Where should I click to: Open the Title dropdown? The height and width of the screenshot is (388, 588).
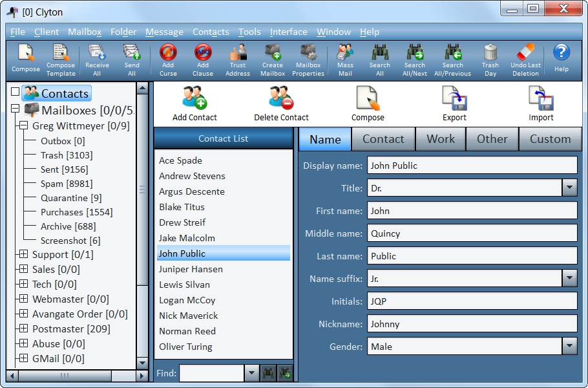click(x=570, y=188)
